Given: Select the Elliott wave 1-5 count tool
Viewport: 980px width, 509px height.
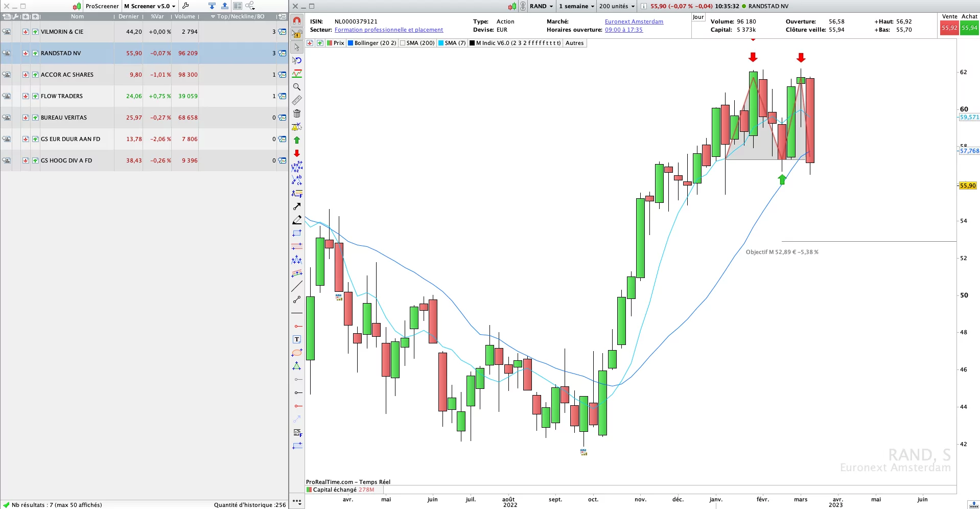Looking at the screenshot, I should (297, 167).
